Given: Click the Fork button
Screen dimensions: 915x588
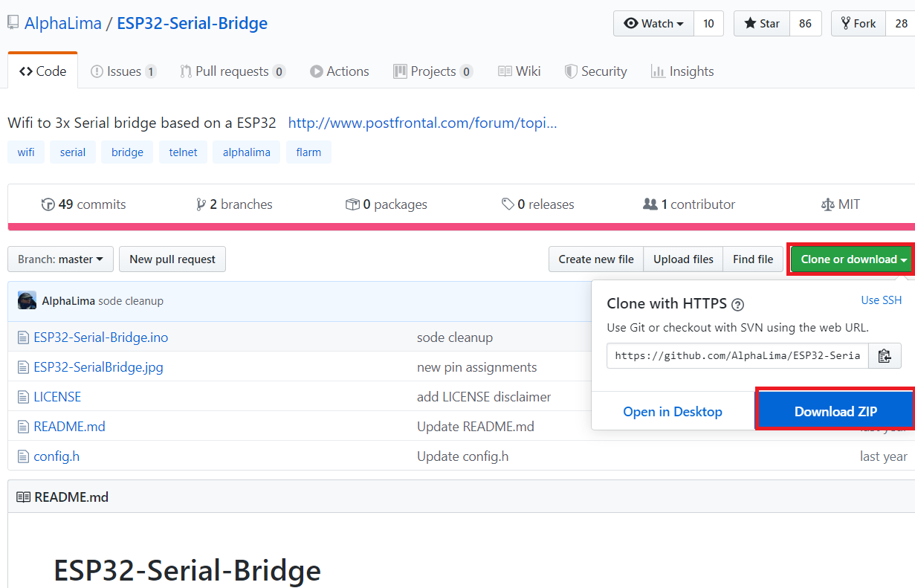Looking at the screenshot, I should point(859,24).
